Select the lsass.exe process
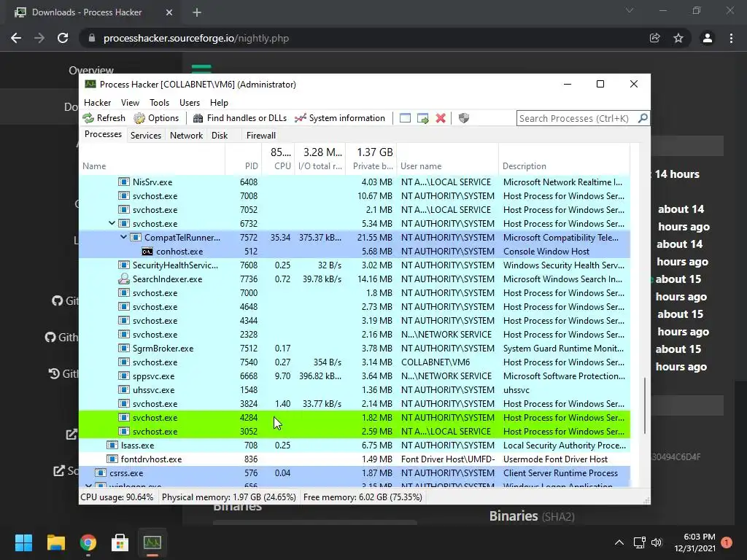The height and width of the screenshot is (560, 747). [x=355, y=446]
